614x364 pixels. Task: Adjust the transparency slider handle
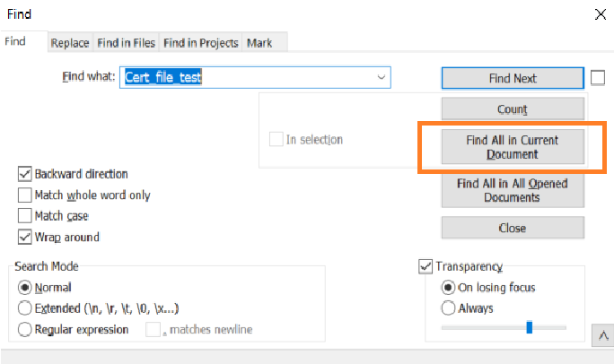point(530,327)
